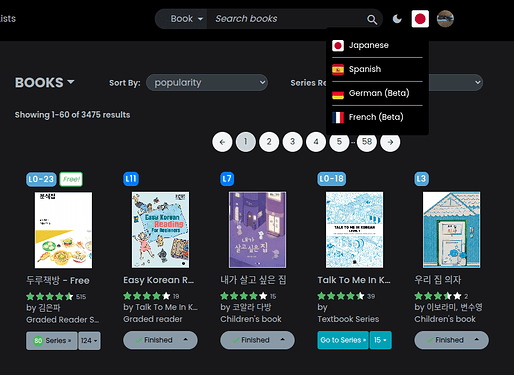Click the Free! badge
This screenshot has width=514, height=375.
tap(71, 179)
